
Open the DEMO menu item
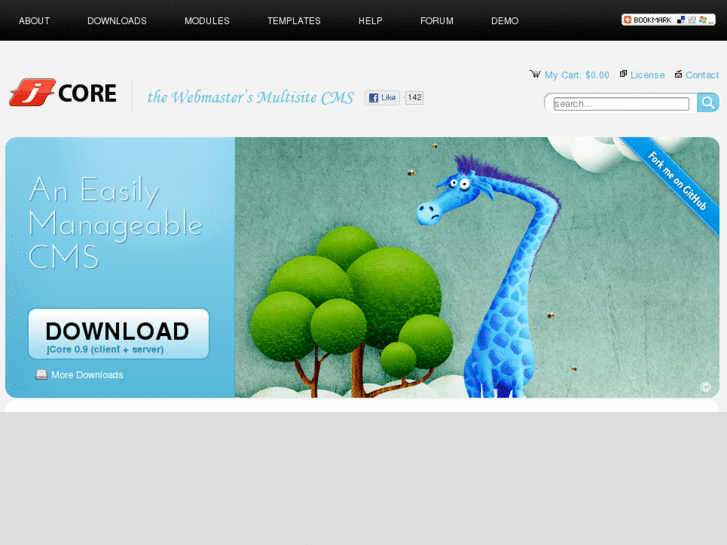[505, 21]
